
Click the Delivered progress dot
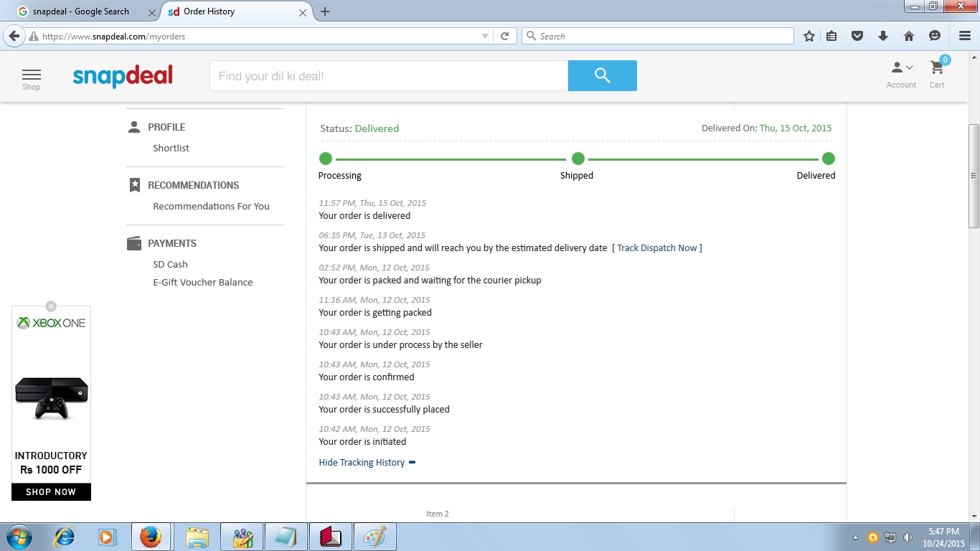point(828,159)
